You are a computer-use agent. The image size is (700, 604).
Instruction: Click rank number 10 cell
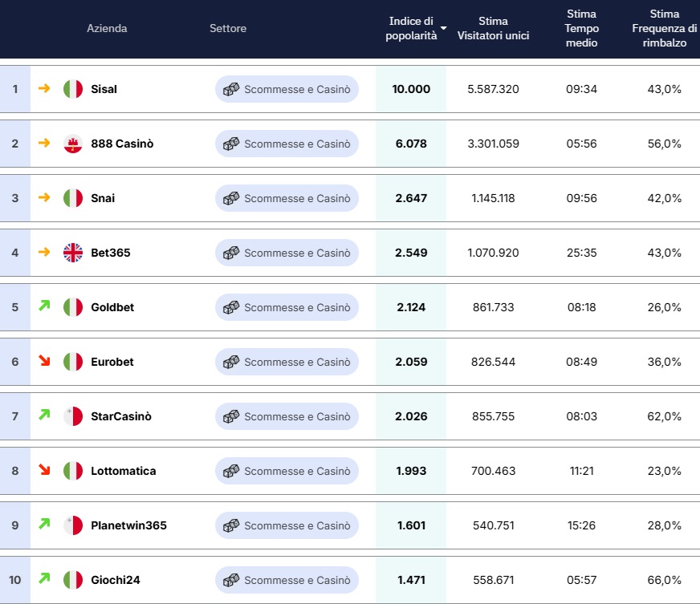click(x=15, y=580)
